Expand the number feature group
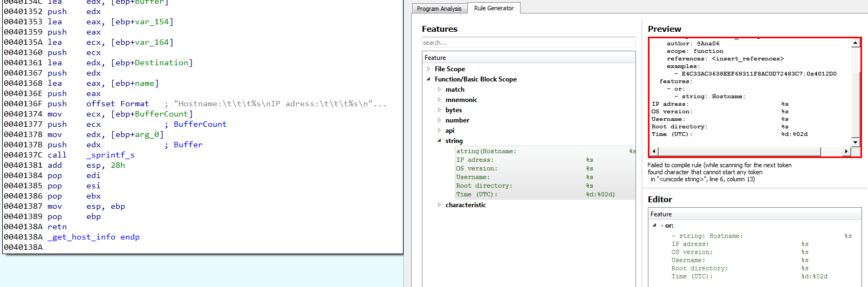Screen dimensions: 868x287 pyautogui.click(x=439, y=120)
